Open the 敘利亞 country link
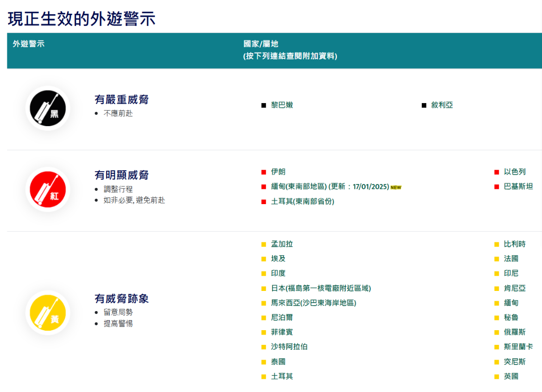The height and width of the screenshot is (392, 542). click(441, 105)
